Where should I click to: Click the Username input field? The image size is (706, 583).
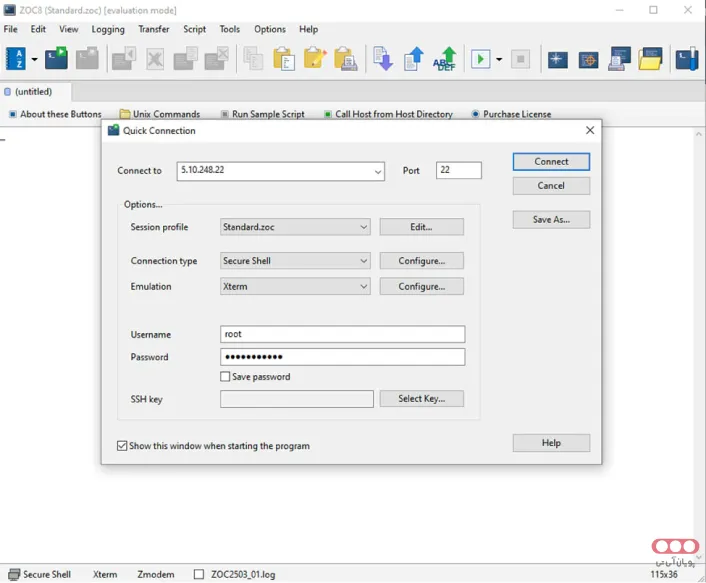342,335
